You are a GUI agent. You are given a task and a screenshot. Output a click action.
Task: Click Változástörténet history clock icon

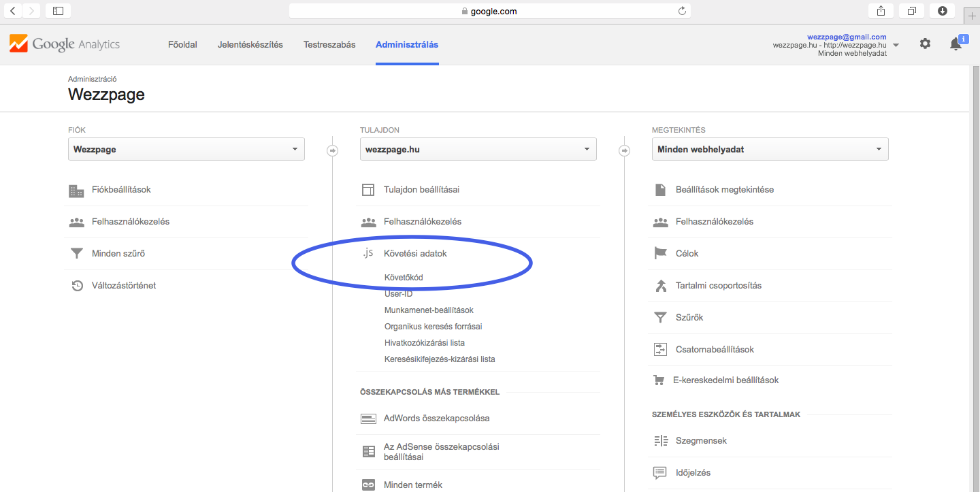point(77,286)
